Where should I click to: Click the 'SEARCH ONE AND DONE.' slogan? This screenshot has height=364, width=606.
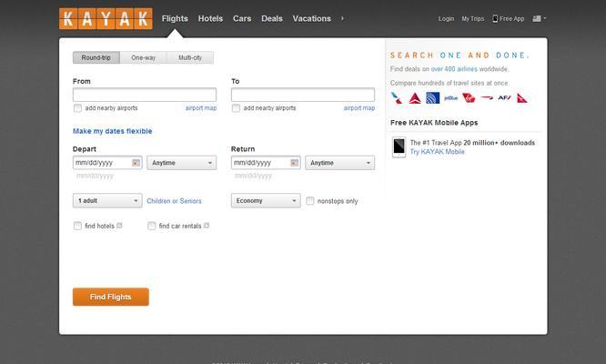(460, 56)
